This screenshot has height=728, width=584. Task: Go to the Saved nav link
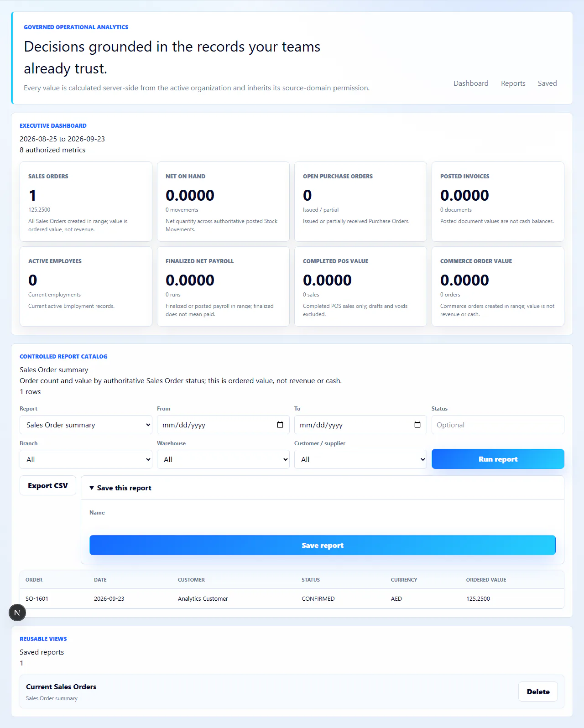coord(547,83)
